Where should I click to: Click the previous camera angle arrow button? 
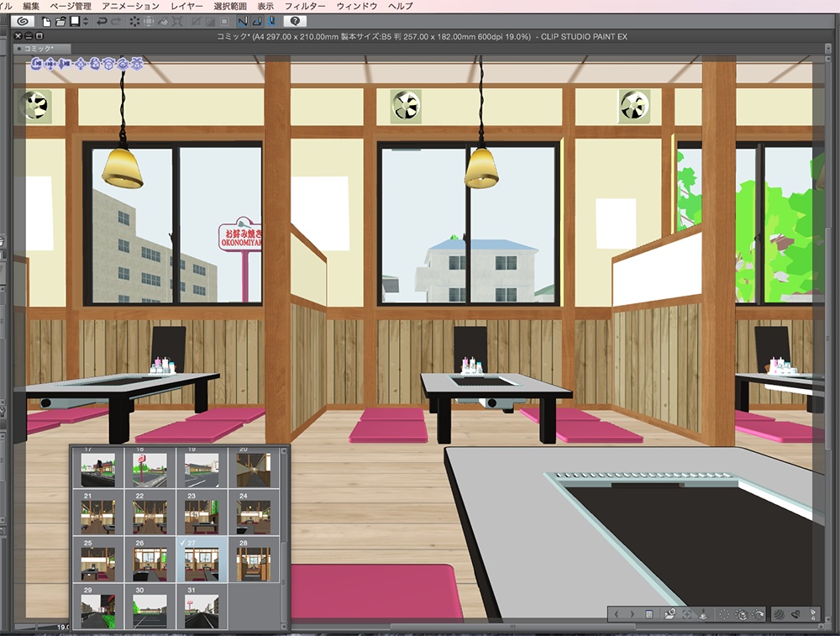coord(616,614)
